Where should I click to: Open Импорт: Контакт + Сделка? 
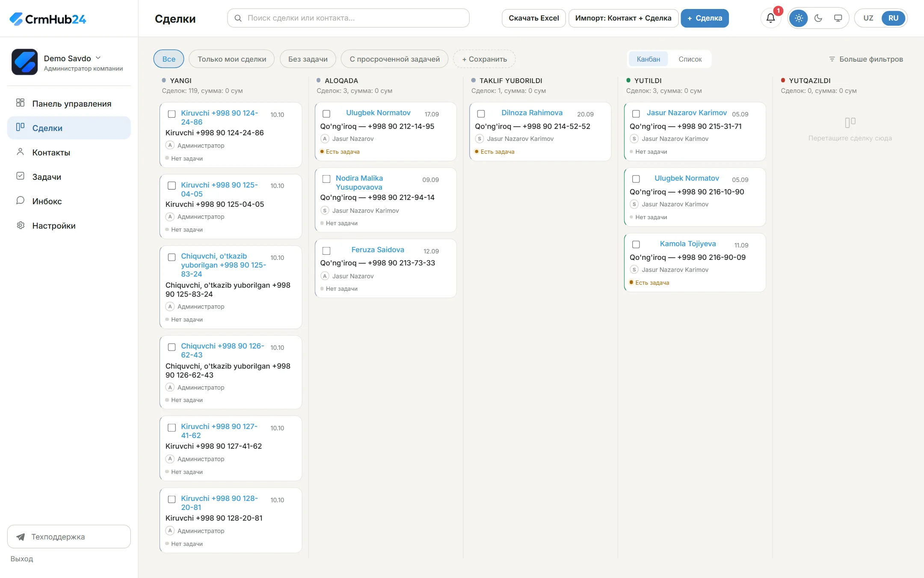(623, 18)
